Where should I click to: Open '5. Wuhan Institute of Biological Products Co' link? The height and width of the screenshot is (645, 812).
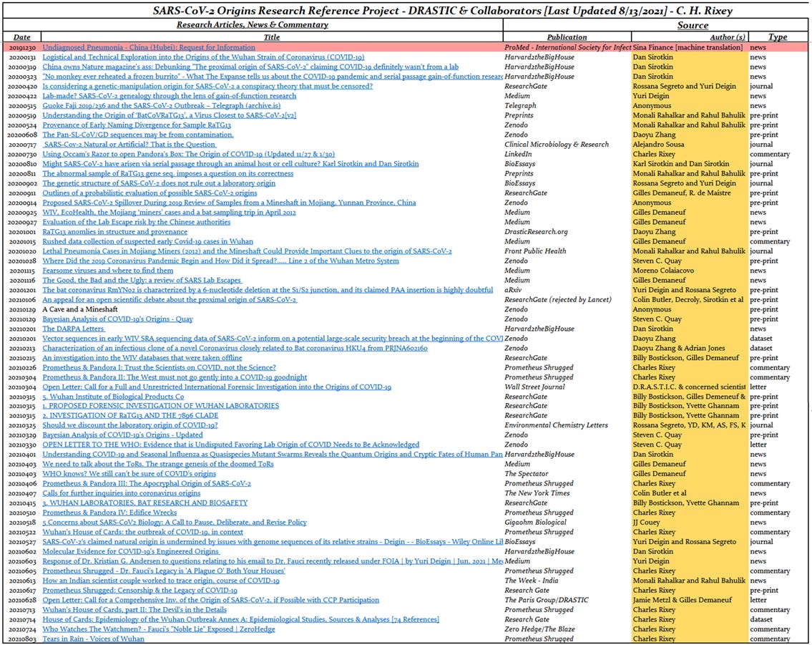click(x=114, y=397)
